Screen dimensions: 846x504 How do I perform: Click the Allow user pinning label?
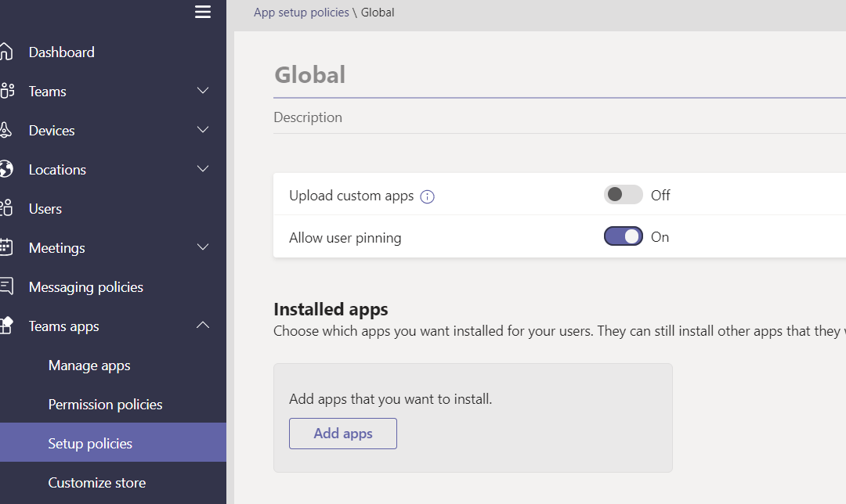tap(345, 238)
